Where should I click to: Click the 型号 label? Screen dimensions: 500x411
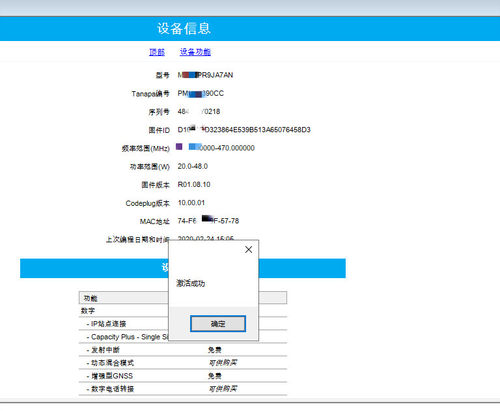click(163, 75)
